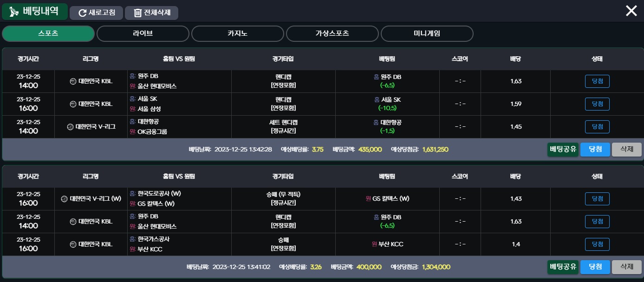
Task: Switch to the 가상스포츠 tab
Action: pos(332,33)
